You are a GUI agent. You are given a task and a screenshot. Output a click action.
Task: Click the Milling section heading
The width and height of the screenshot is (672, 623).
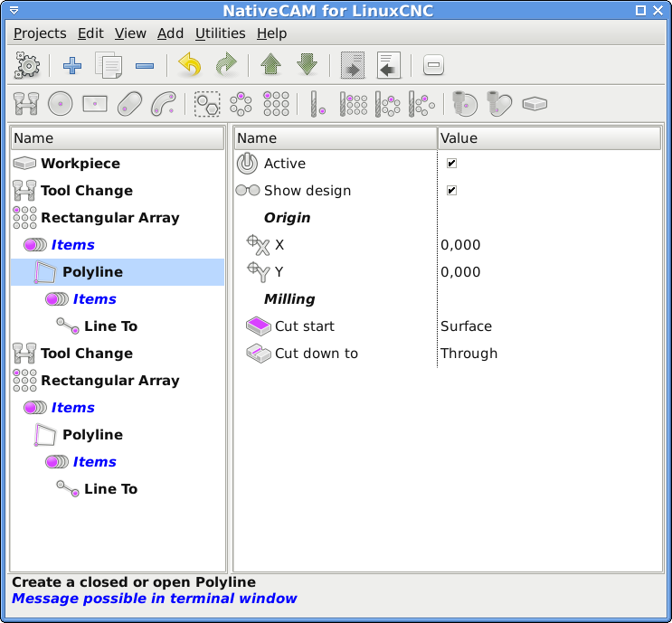[289, 299]
